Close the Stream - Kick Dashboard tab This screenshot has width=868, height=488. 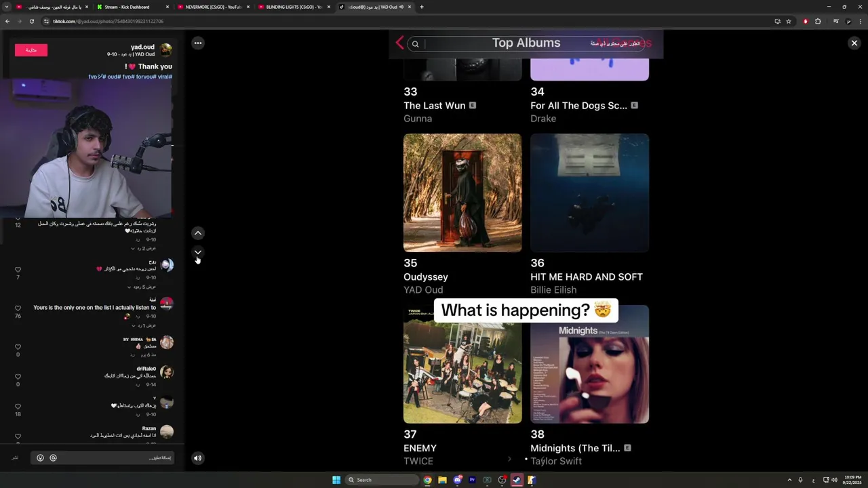(x=167, y=7)
